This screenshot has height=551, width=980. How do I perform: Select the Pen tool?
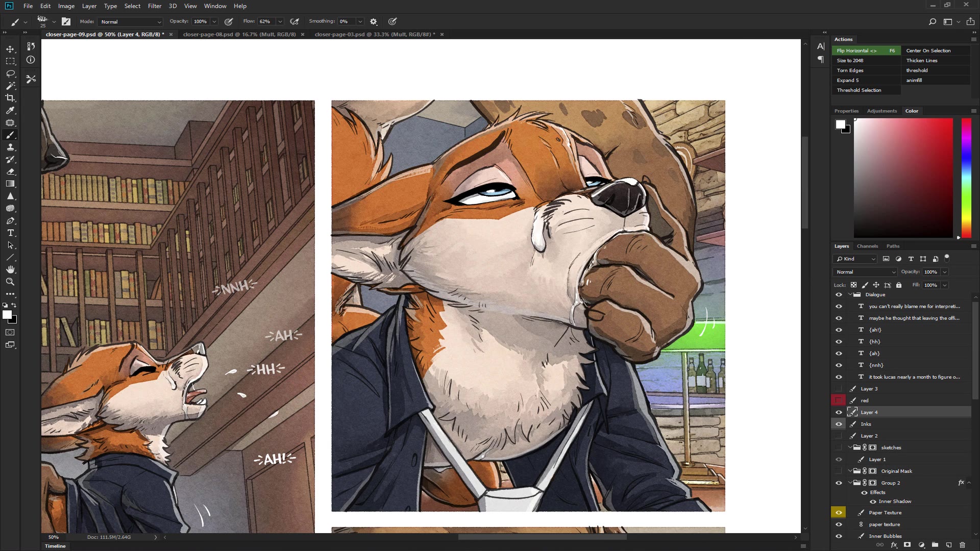(x=10, y=221)
